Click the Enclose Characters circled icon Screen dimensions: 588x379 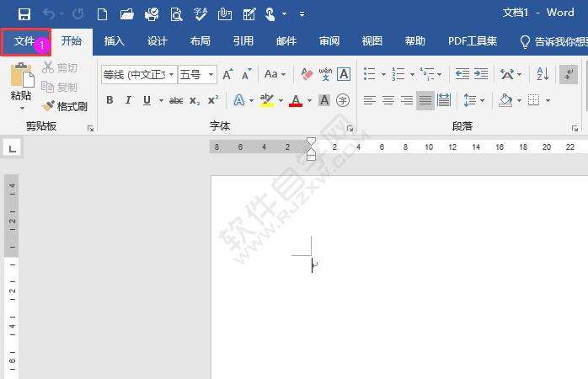point(342,100)
